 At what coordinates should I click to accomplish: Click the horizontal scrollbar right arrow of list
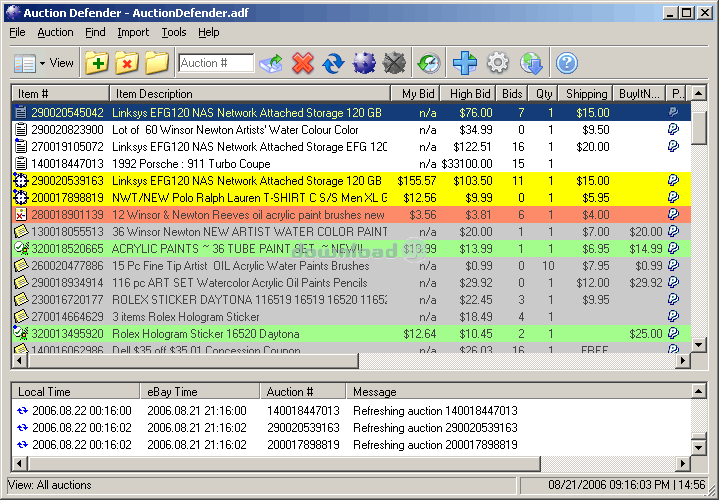point(683,361)
